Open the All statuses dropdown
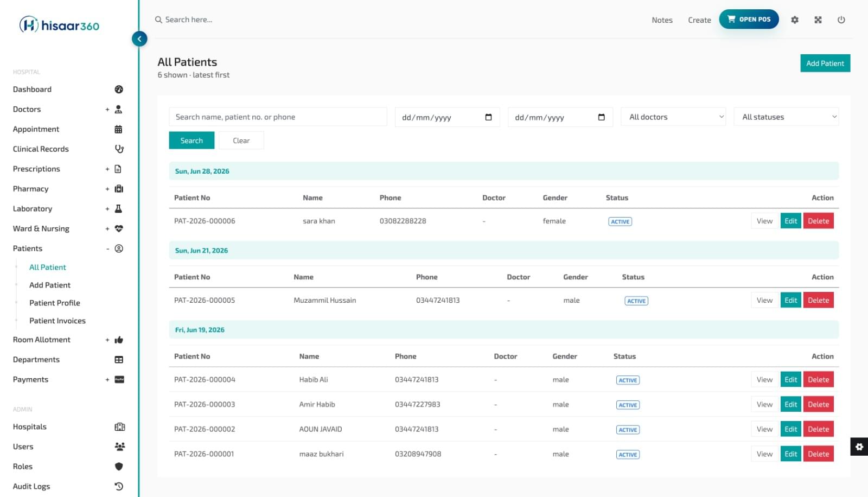 coord(787,117)
